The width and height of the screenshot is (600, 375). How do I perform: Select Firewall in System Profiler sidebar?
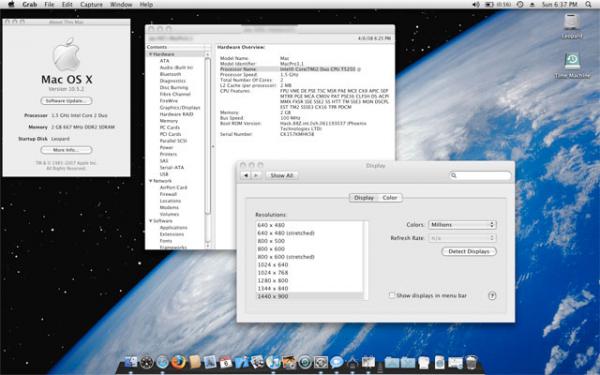pyautogui.click(x=168, y=194)
